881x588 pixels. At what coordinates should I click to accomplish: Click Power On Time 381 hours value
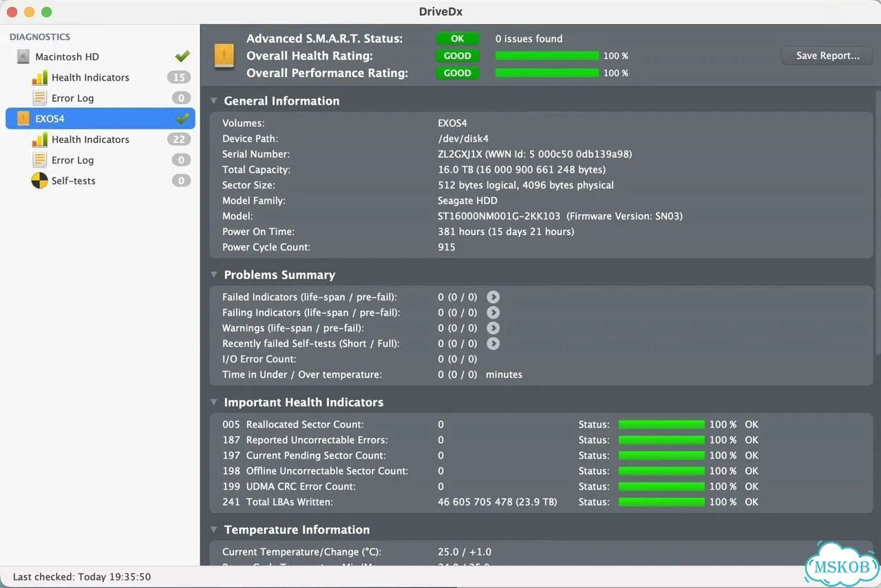coord(506,232)
